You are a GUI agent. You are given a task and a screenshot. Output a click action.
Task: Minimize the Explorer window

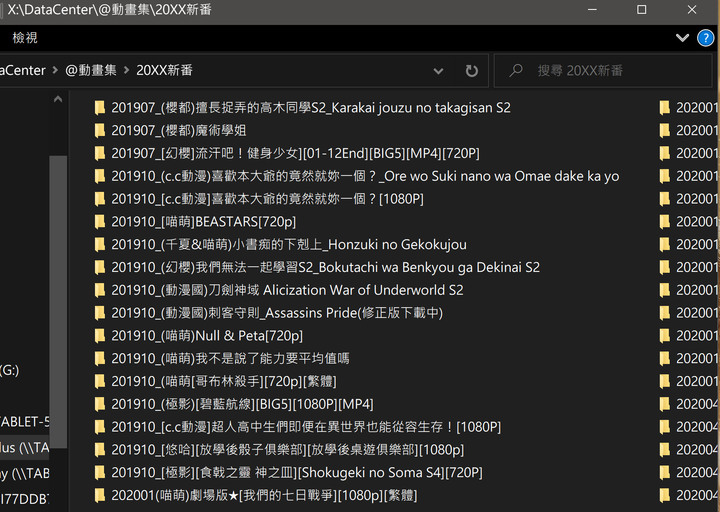click(592, 10)
